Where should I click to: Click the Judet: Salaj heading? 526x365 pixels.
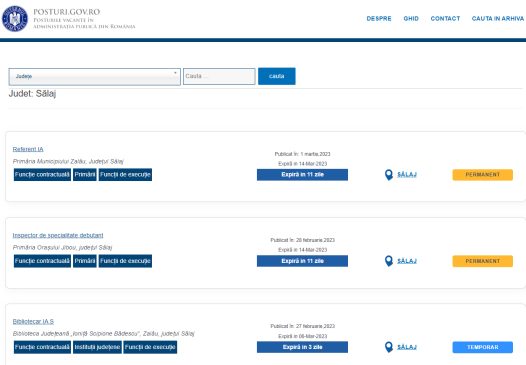[32, 94]
